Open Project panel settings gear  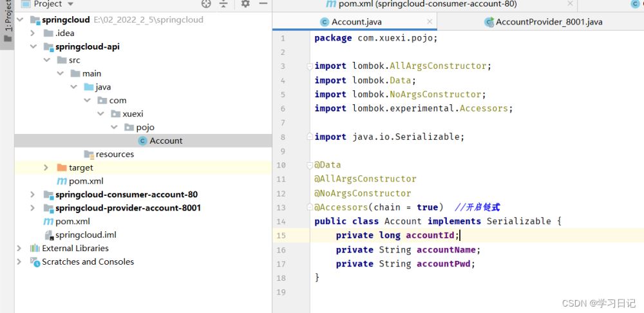point(245,4)
